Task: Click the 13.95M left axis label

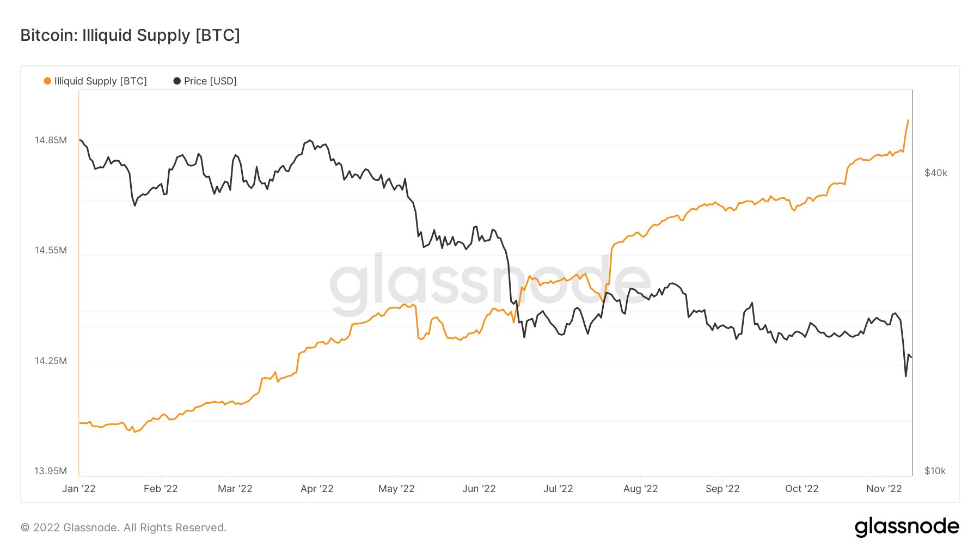Action: tap(51, 471)
